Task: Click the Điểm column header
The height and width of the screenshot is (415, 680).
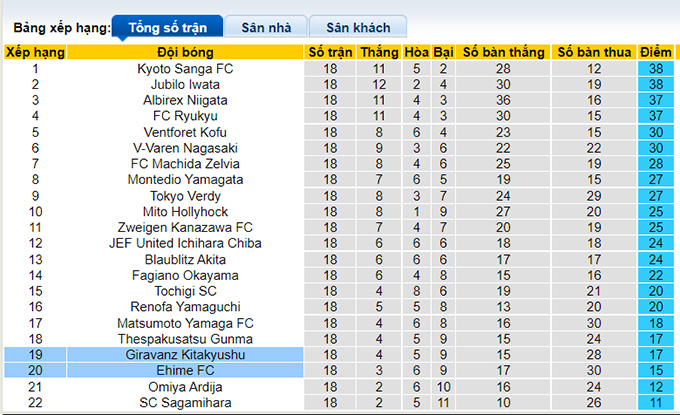Action: [655, 52]
